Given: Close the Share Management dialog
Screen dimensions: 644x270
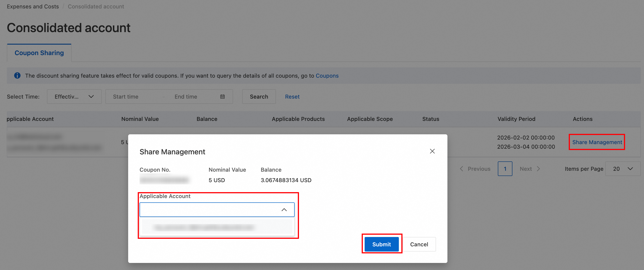Looking at the screenshot, I should click(432, 151).
